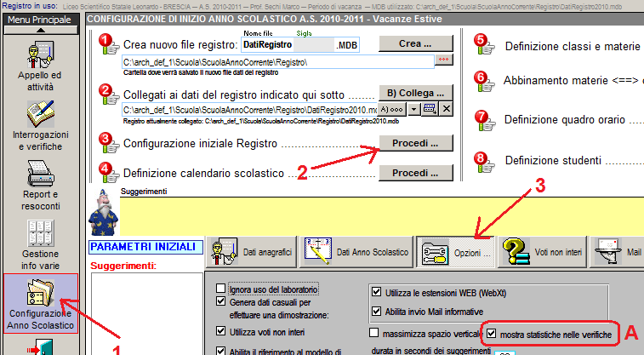Toggle mostra statistiche nelle verifiche checkbox
This screenshot has height=355, width=644.
tap(490, 335)
